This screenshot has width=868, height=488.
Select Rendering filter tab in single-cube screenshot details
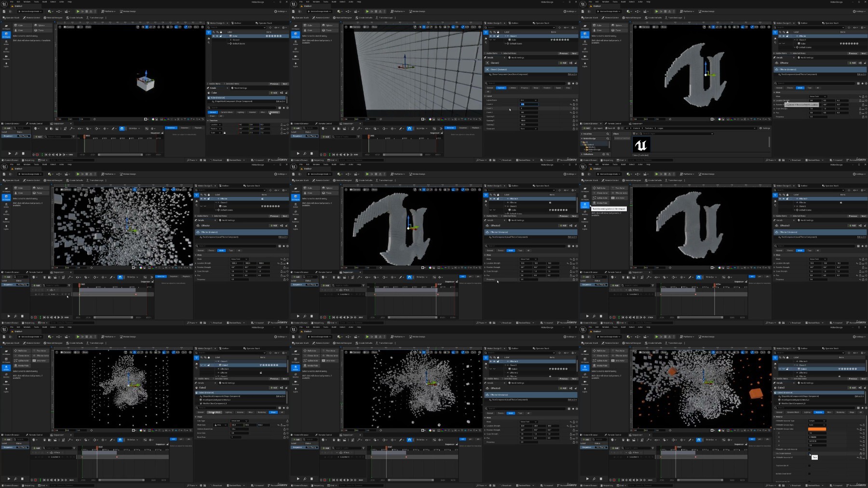(274, 112)
